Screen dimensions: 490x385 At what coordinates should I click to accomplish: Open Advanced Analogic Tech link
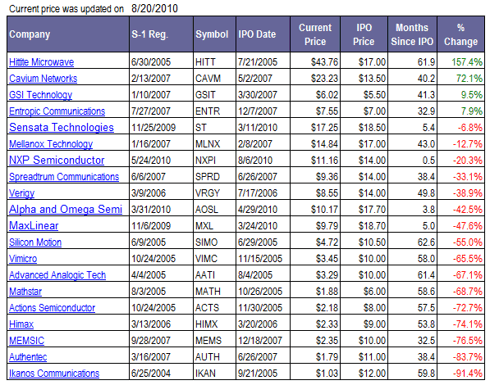click(x=57, y=275)
